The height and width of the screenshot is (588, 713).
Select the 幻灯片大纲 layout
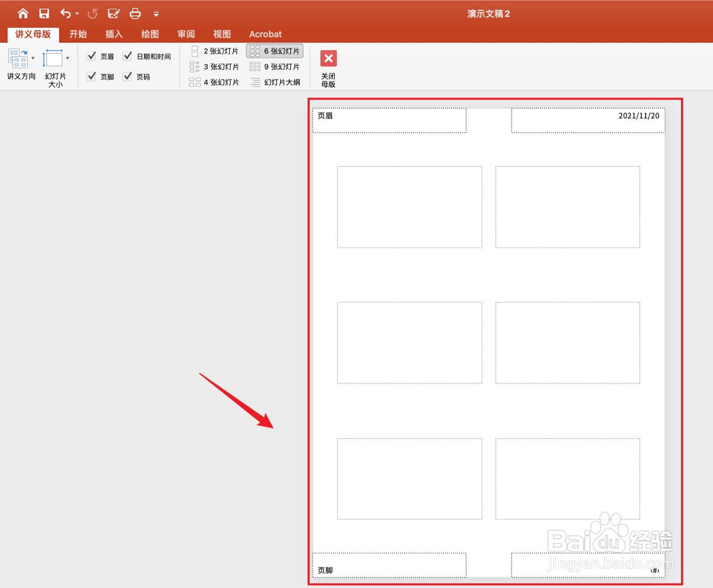(275, 82)
